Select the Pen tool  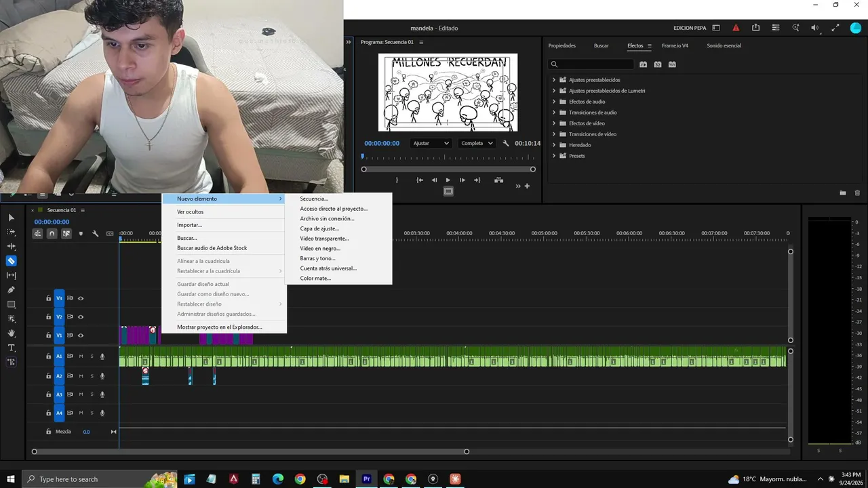[x=12, y=289]
